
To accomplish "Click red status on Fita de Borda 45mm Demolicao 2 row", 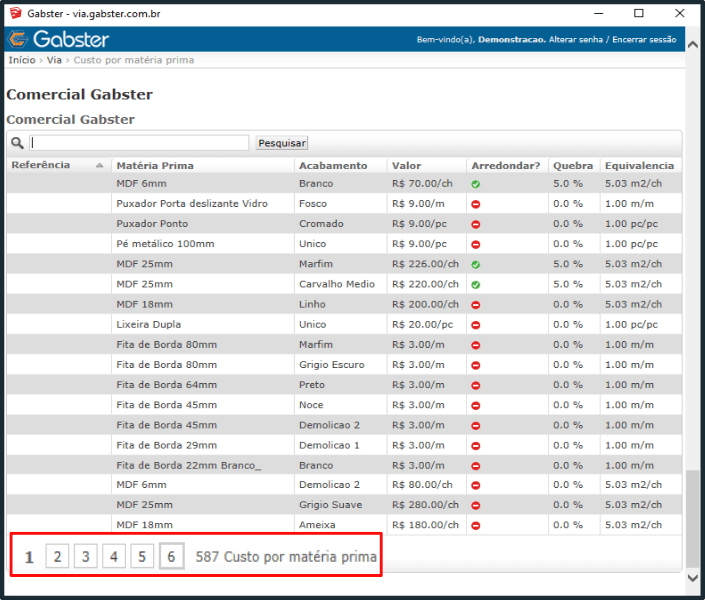I will tap(476, 425).
